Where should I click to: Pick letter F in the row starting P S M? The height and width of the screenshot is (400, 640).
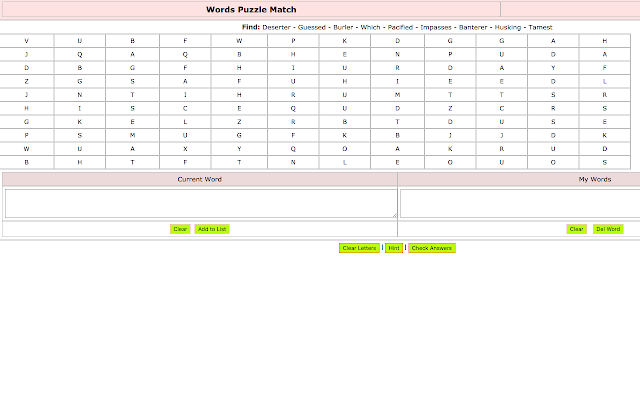tap(293, 135)
